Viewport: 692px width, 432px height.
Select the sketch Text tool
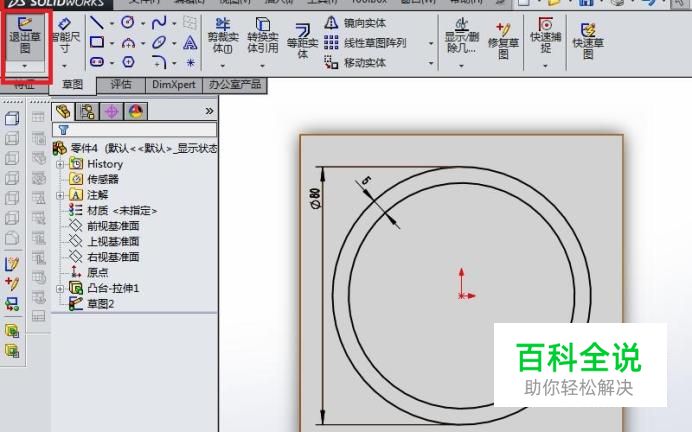click(x=190, y=42)
